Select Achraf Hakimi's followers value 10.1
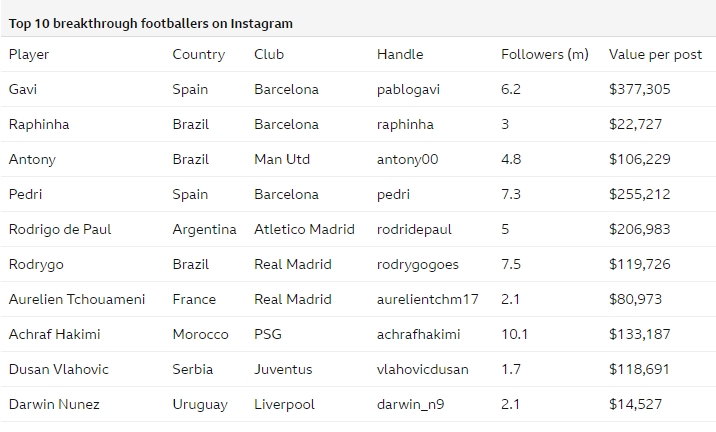Screen dimensions: 716x432 coord(514,334)
